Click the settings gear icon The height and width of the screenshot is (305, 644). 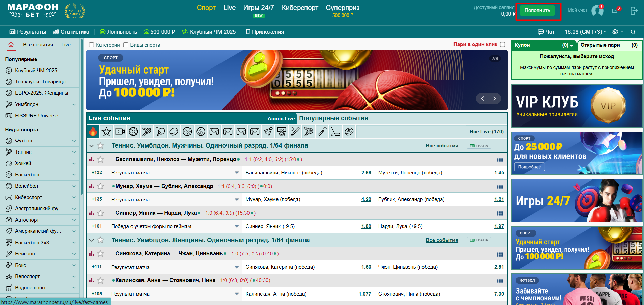coord(615,32)
